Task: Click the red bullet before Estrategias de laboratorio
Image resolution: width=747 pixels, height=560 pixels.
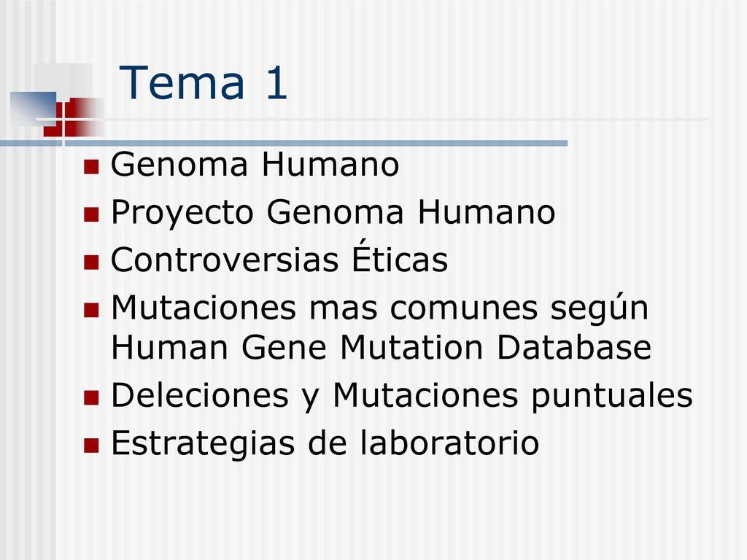Action: coord(91,446)
